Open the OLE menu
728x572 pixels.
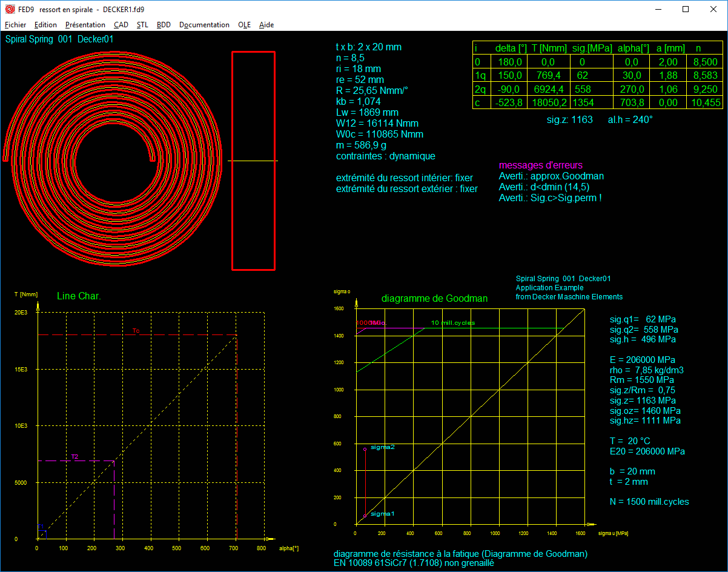pos(244,25)
